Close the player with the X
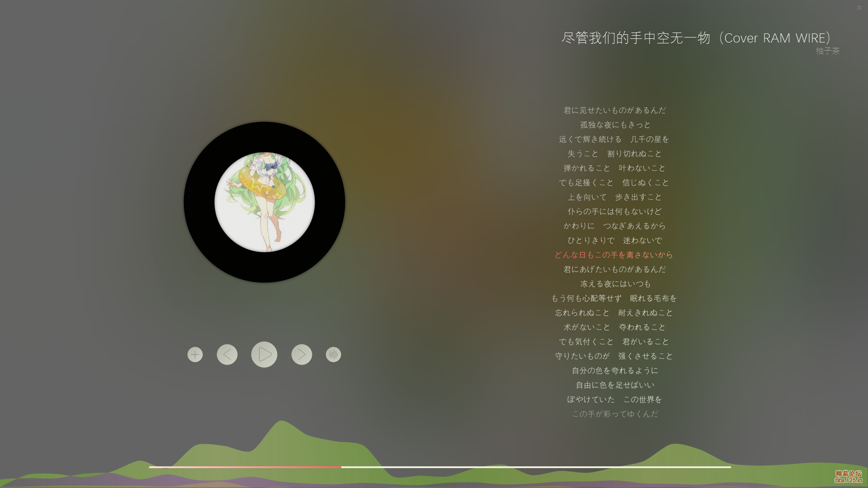 coord(859,8)
